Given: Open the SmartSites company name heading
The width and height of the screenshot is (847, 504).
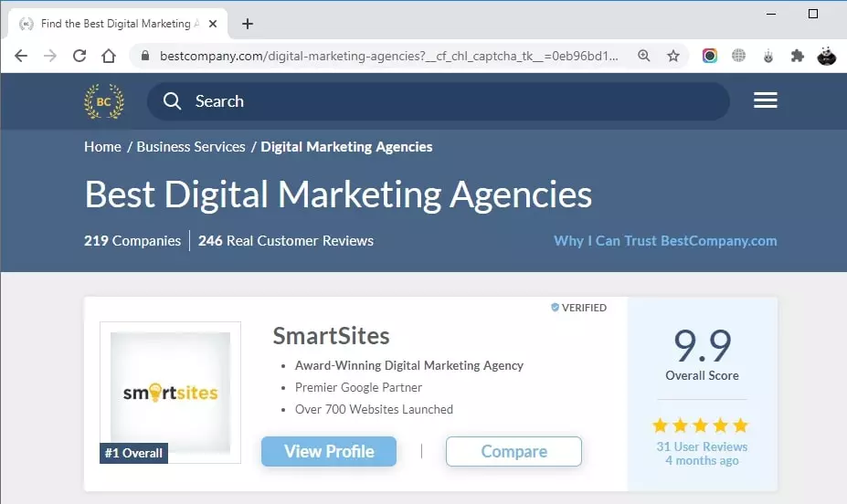Looking at the screenshot, I should tap(331, 336).
